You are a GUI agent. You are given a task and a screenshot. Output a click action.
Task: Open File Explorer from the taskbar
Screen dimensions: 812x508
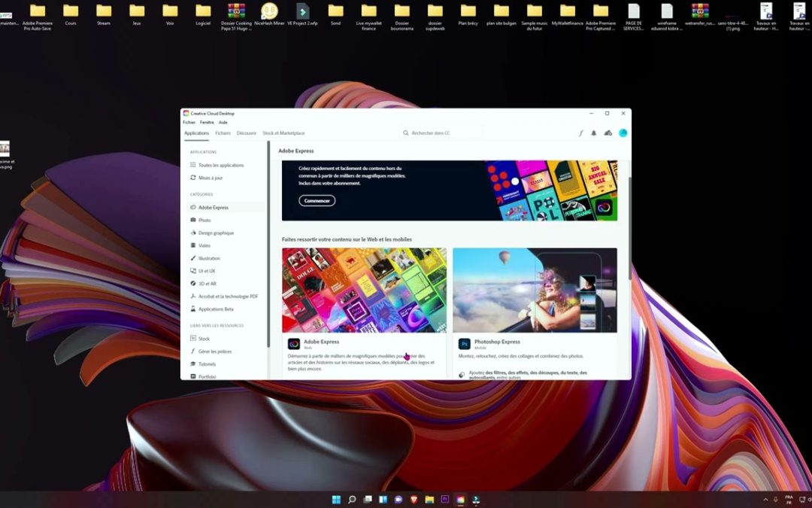429,500
